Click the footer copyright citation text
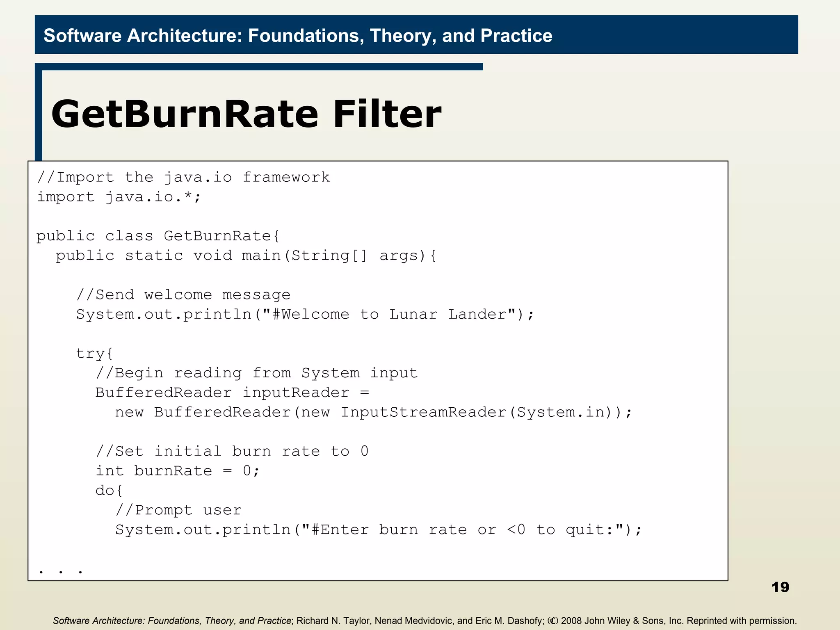Screen dimensions: 840x630 (x=425, y=621)
